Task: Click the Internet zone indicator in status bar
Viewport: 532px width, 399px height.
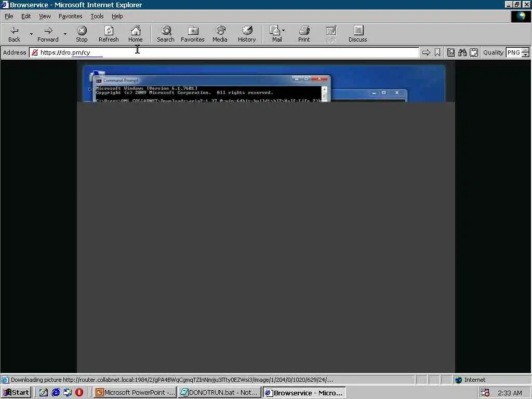Action: [x=470, y=380]
